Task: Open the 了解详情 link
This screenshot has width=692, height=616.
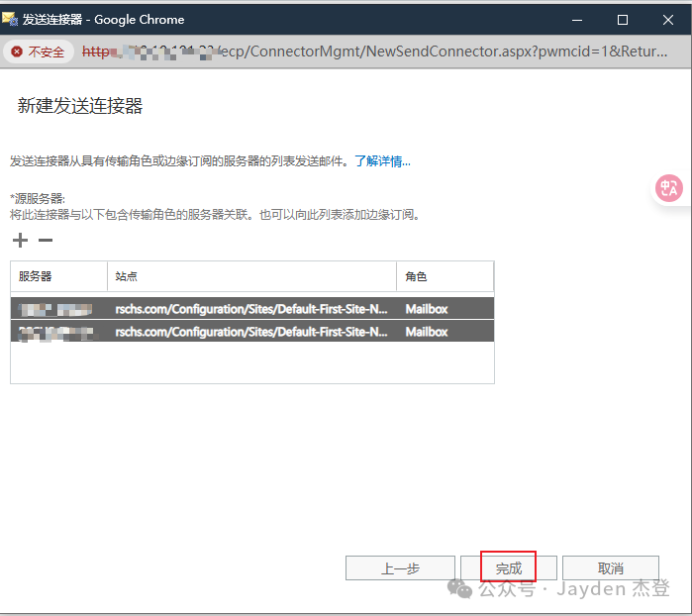Action: pos(382,161)
